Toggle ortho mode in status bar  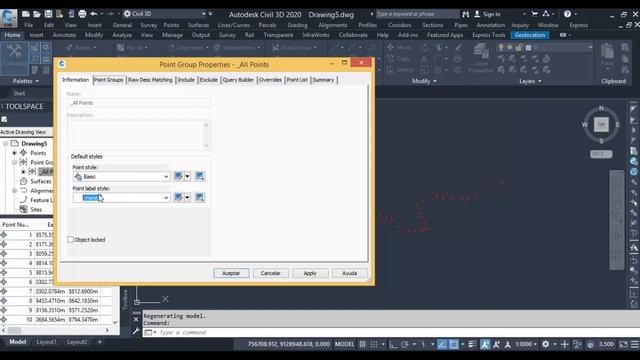point(393,344)
